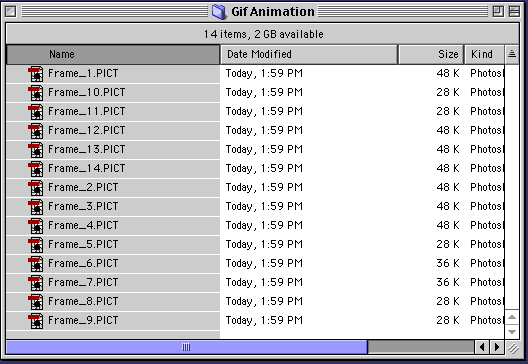Click the scroll left arrow

pos(482,347)
